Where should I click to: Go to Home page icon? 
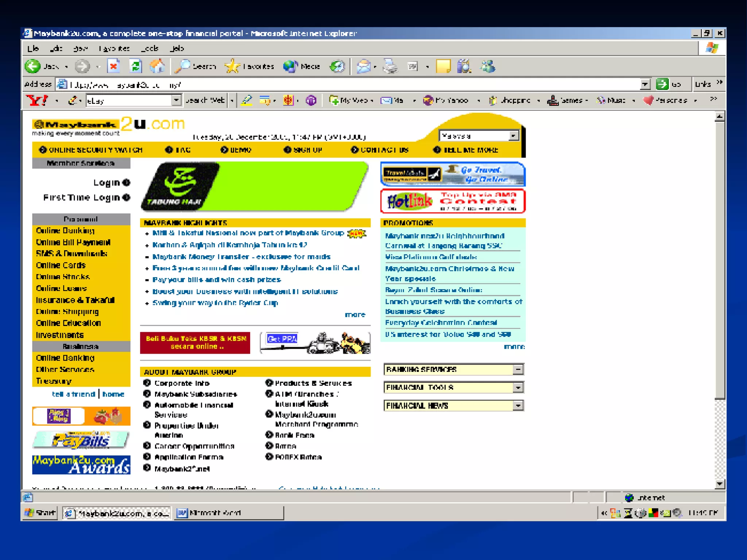click(157, 66)
